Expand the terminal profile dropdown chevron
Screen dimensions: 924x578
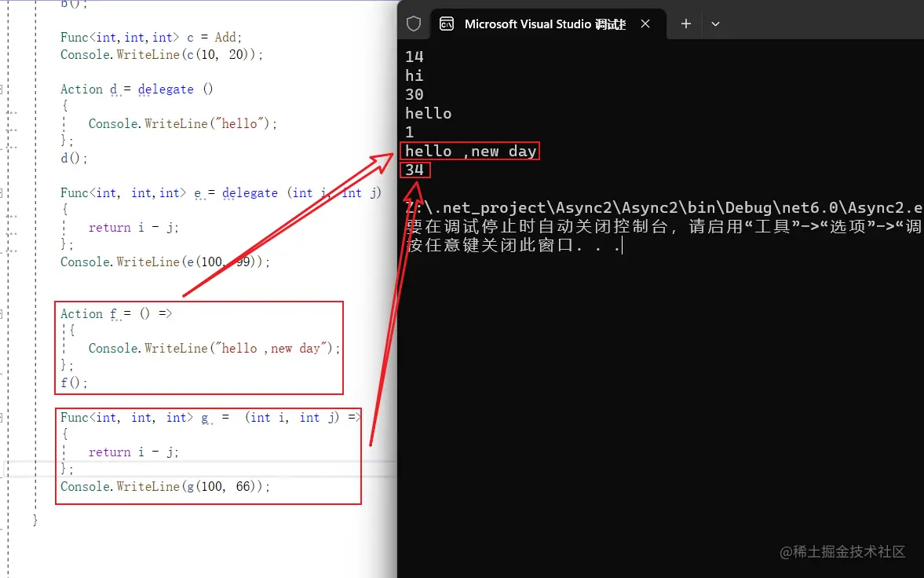click(x=715, y=24)
